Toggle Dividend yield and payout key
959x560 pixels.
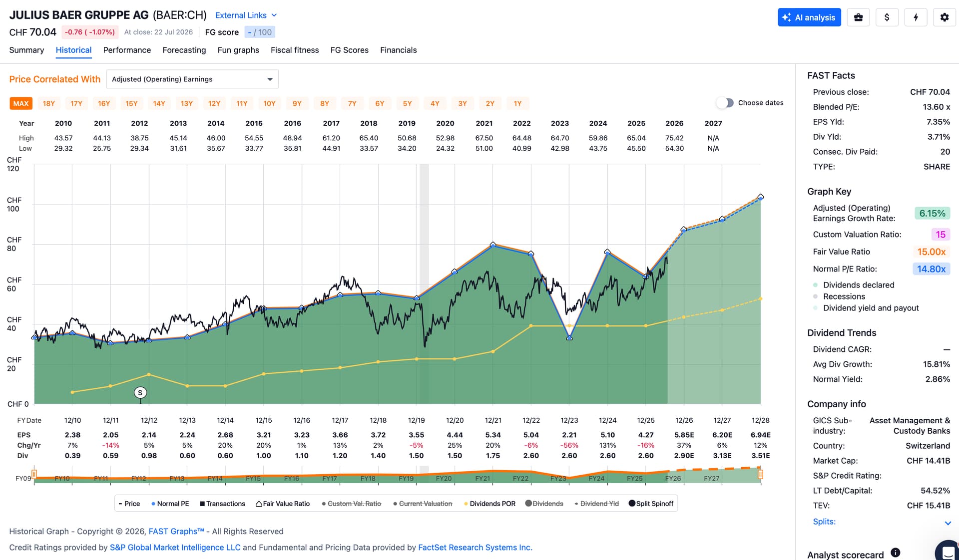point(866,308)
